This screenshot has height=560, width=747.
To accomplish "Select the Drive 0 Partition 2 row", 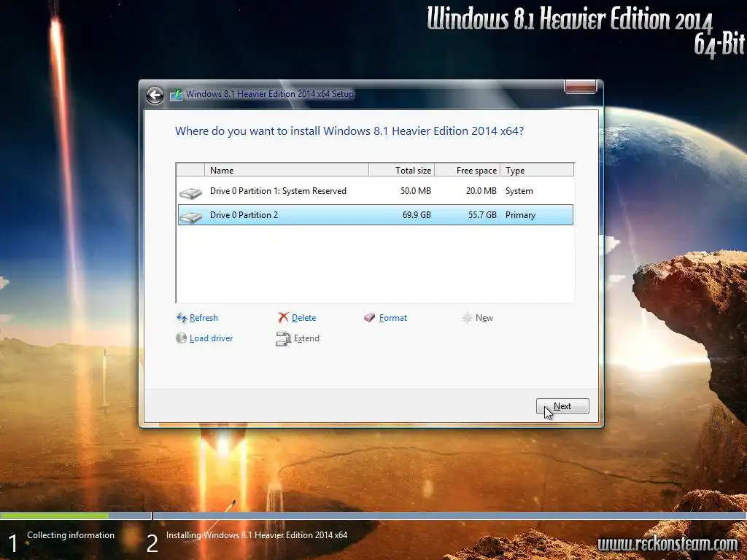I will pyautogui.click(x=376, y=215).
